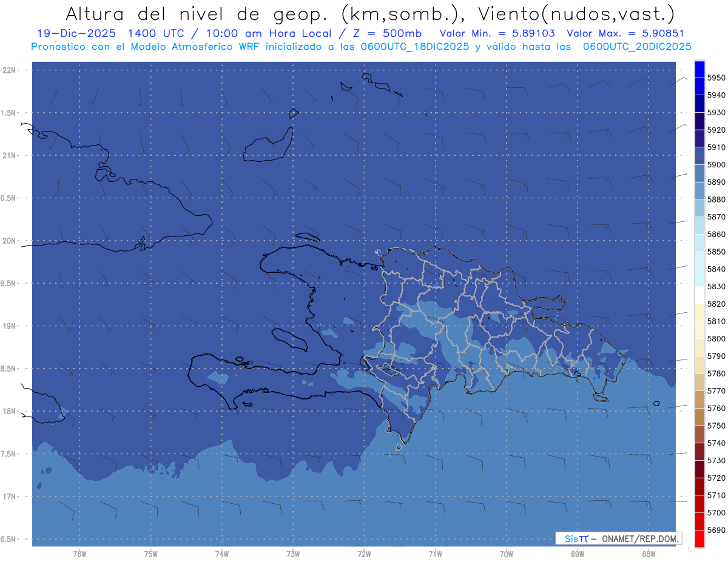Click the "5690" color scale label
The width and height of the screenshot is (728, 562).
(x=716, y=530)
